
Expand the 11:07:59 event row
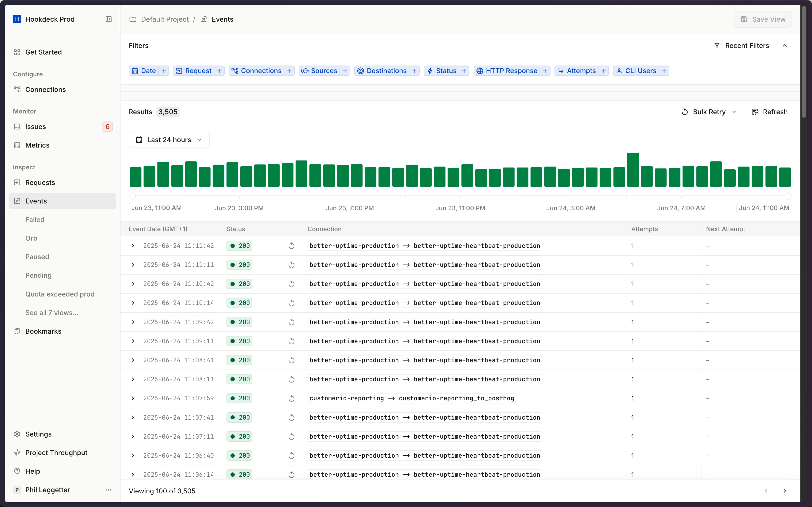coord(133,398)
